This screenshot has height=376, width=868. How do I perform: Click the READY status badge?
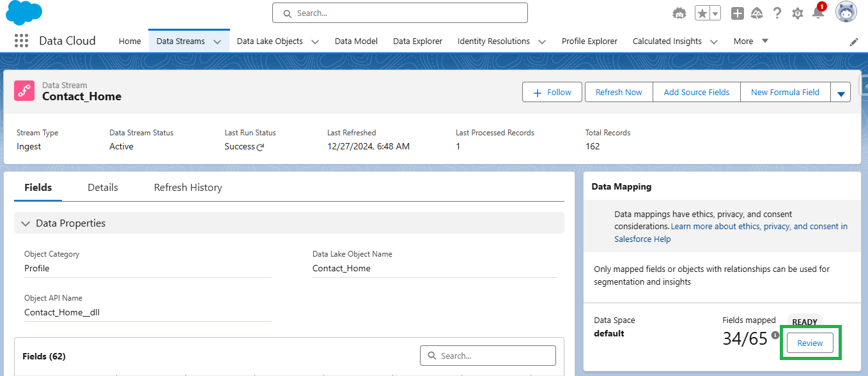805,322
